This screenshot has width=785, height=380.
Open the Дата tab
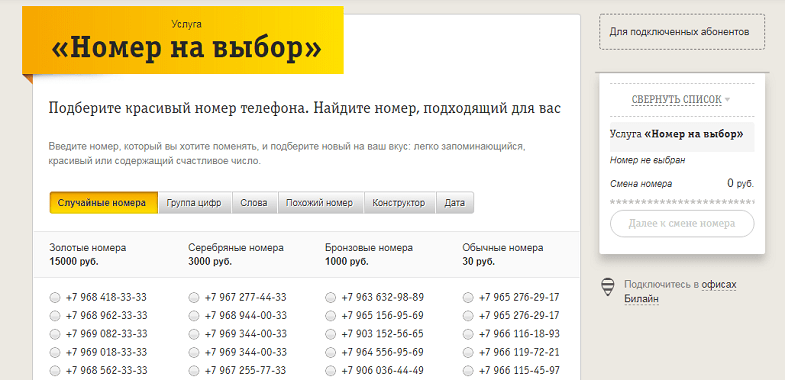pyautogui.click(x=455, y=203)
